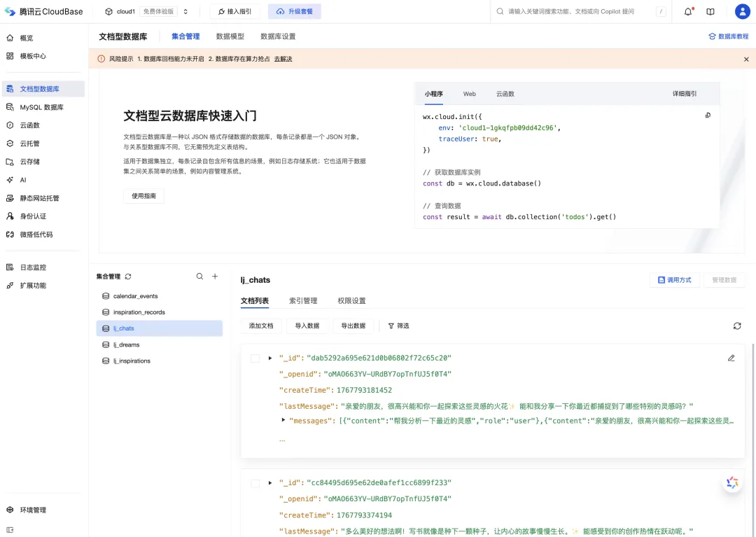Refresh the collection list with the refresh icon
Screen dimensions: 756x537
tap(127, 276)
